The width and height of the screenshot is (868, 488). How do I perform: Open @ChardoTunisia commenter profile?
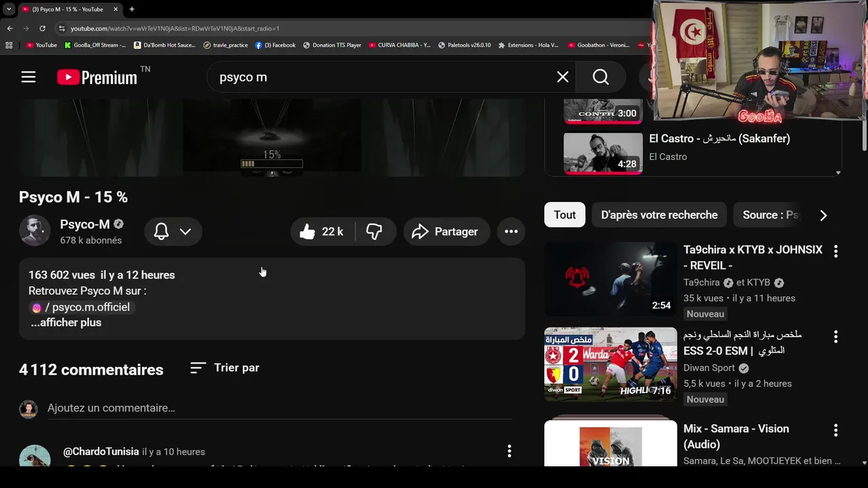click(x=101, y=451)
